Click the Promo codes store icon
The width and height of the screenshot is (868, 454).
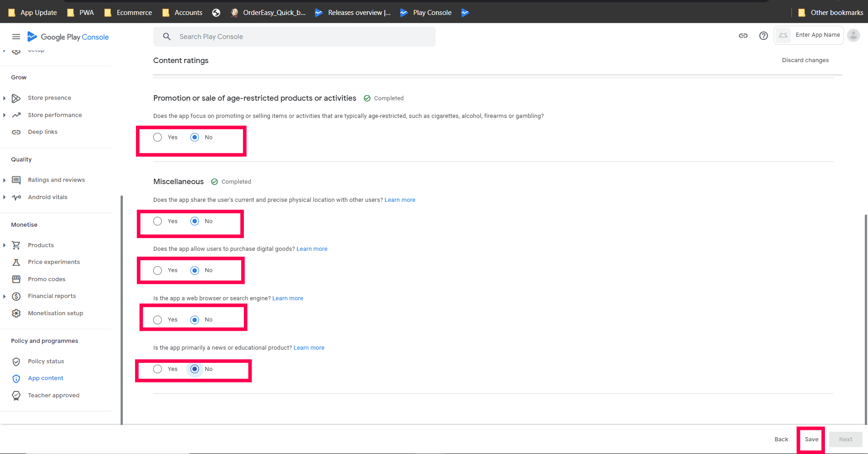coord(16,279)
